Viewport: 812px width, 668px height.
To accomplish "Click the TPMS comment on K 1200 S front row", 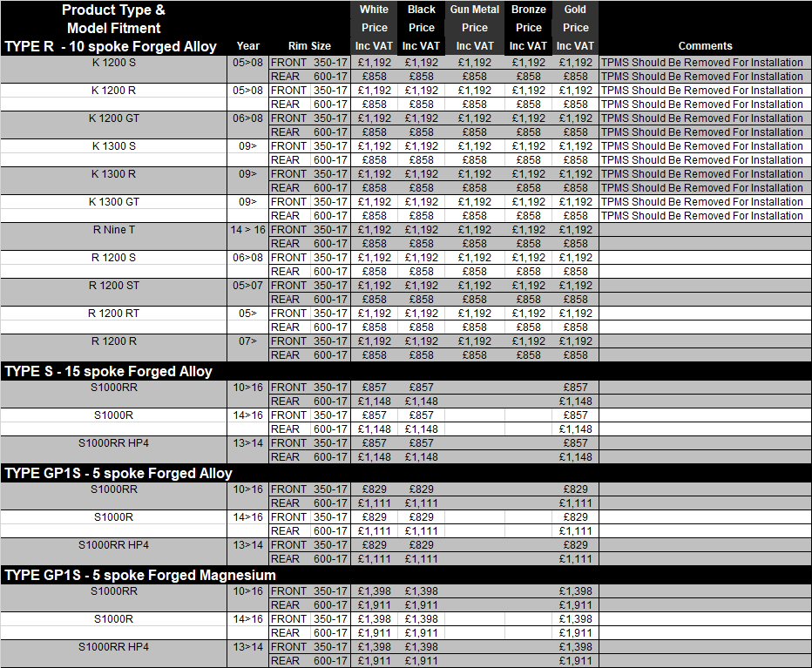I will tap(701, 63).
